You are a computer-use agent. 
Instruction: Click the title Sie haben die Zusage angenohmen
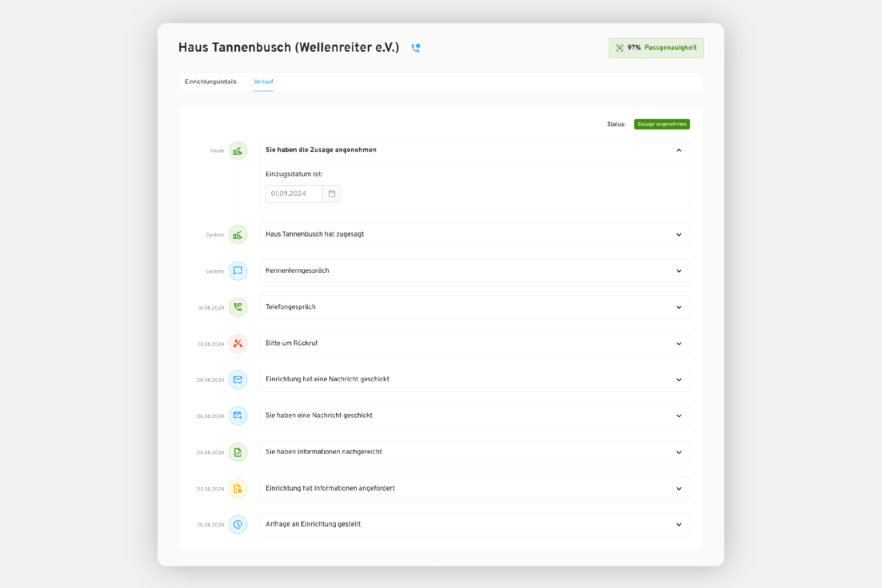pos(321,150)
